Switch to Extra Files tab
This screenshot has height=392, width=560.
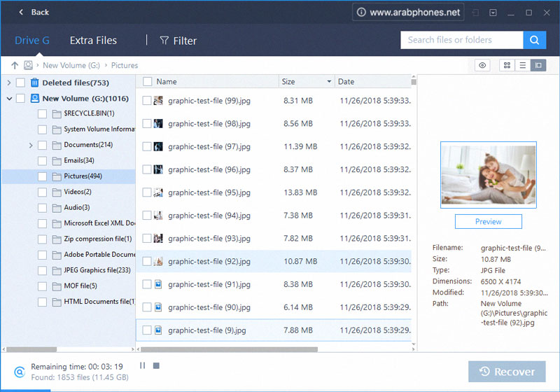(93, 41)
